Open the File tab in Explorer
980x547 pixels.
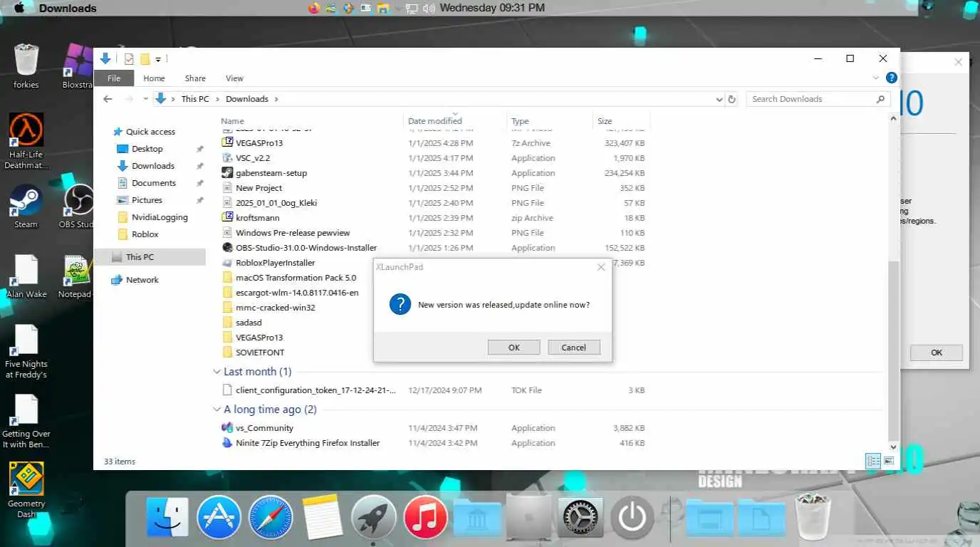pos(114,78)
